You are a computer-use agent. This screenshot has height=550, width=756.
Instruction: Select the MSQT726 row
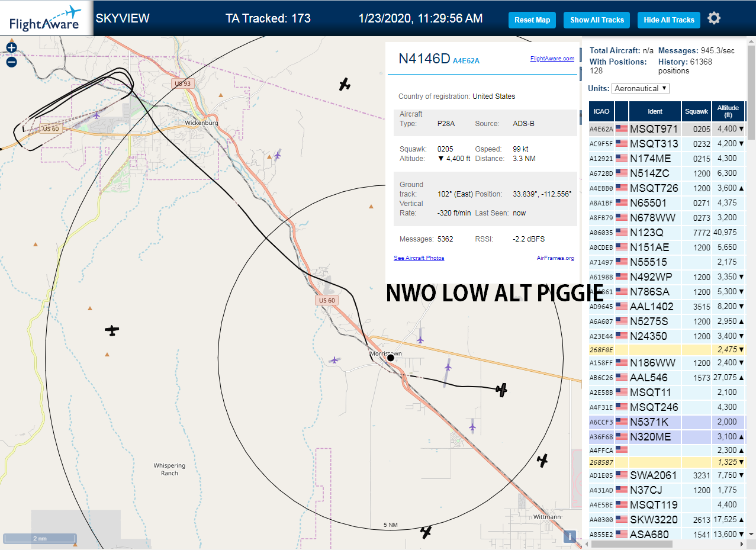tap(667, 188)
